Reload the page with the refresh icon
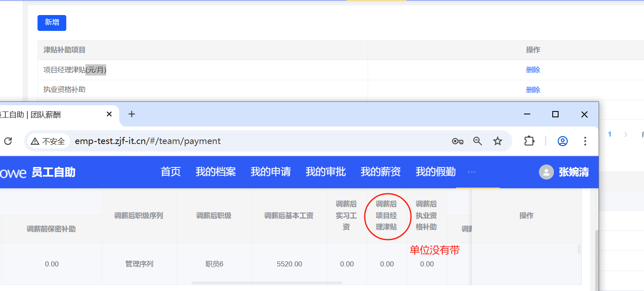This screenshot has height=291, width=644. tap(8, 141)
